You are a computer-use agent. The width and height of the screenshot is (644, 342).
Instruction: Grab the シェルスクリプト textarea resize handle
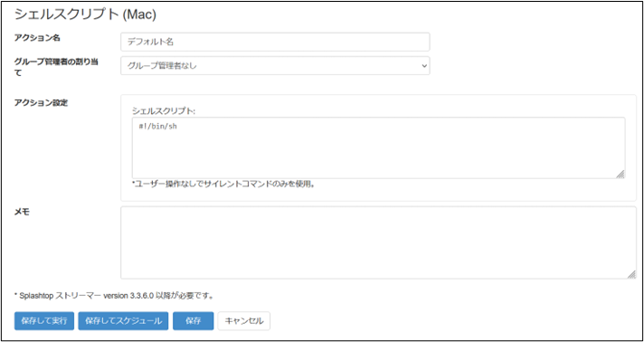[620, 175]
